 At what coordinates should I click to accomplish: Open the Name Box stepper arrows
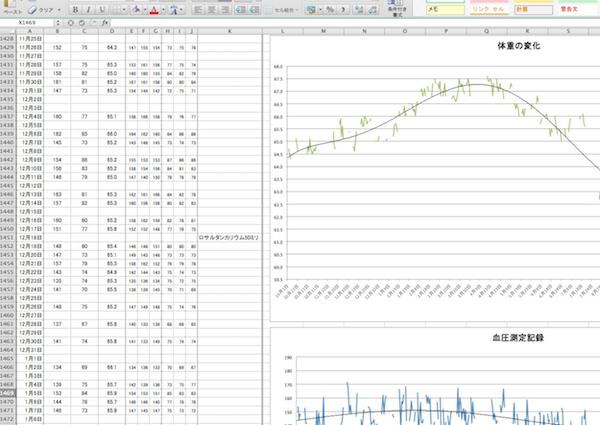[58, 23]
